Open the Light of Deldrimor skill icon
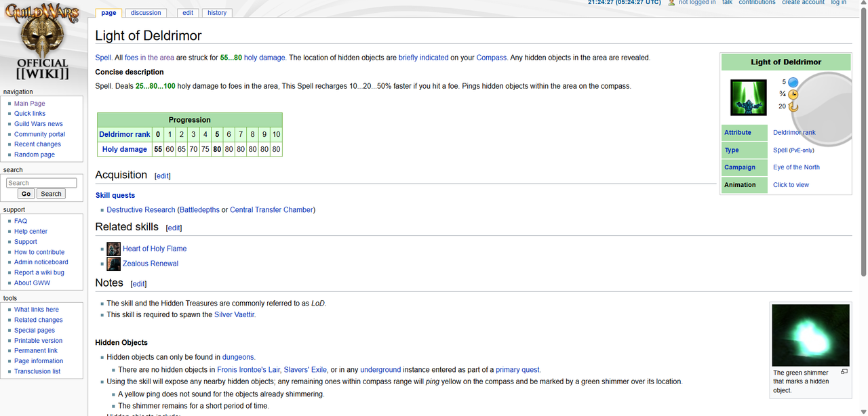 748,98
